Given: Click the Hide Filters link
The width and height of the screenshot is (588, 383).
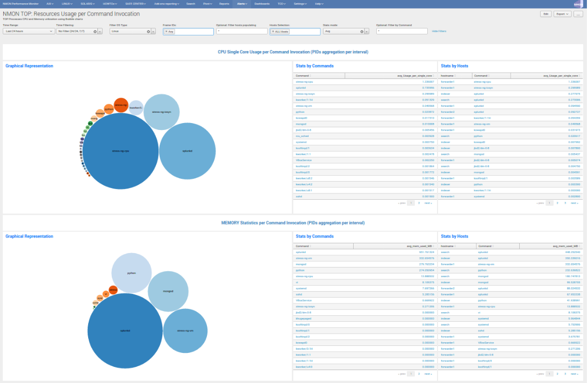Looking at the screenshot, I should 439,31.
